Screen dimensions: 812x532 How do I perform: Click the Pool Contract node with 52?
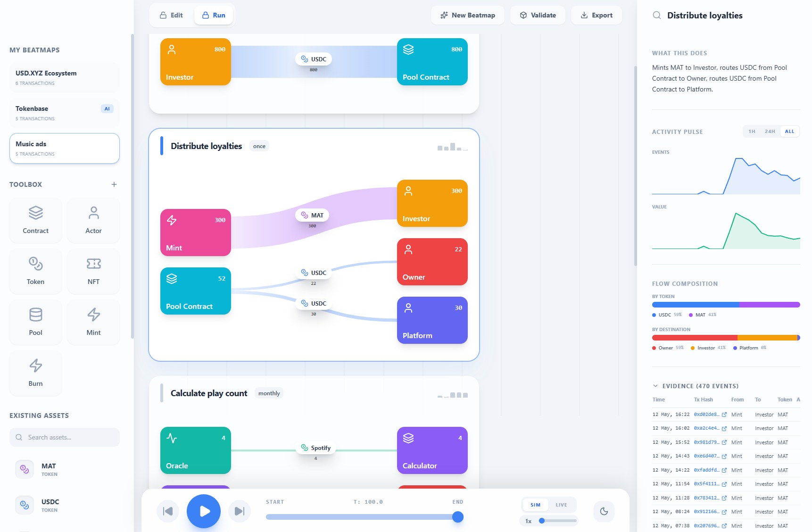pyautogui.click(x=196, y=291)
